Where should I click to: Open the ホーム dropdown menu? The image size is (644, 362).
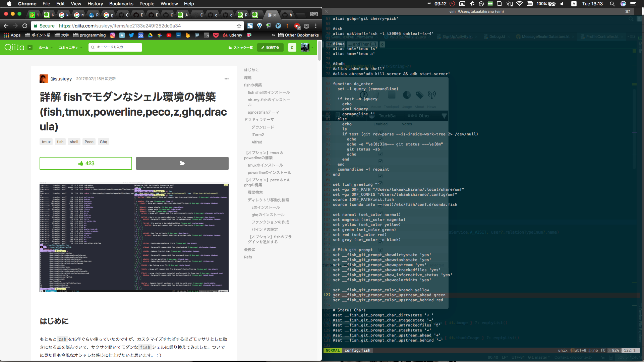click(x=45, y=48)
